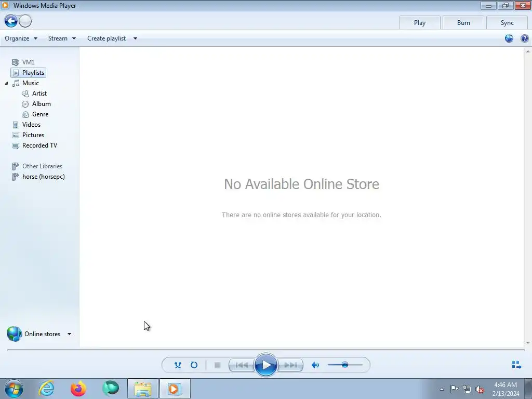Toggle shuffle mode
This screenshot has height=399, width=532.
point(178,365)
